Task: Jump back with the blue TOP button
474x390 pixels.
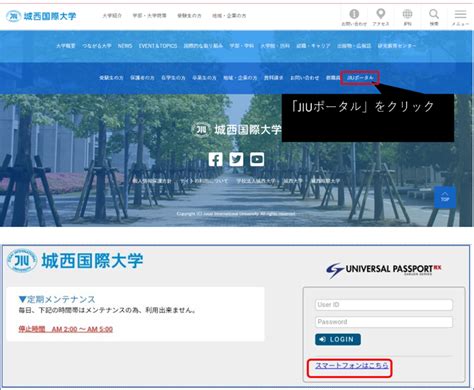Action: click(445, 197)
